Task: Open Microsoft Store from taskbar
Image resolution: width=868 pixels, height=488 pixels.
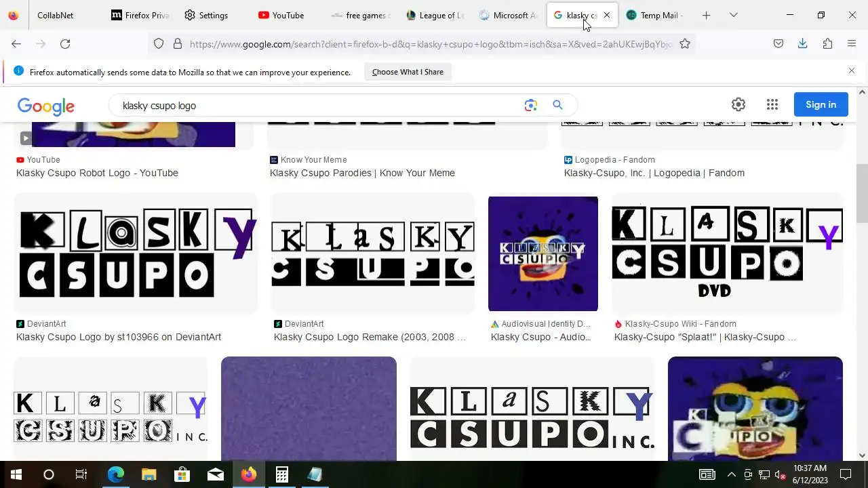Action: point(182,474)
